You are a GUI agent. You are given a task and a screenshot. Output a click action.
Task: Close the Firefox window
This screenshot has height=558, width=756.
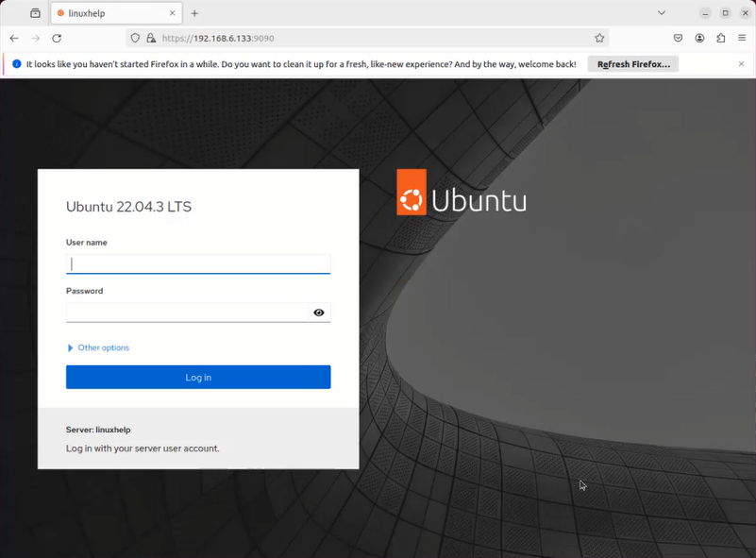click(x=746, y=13)
